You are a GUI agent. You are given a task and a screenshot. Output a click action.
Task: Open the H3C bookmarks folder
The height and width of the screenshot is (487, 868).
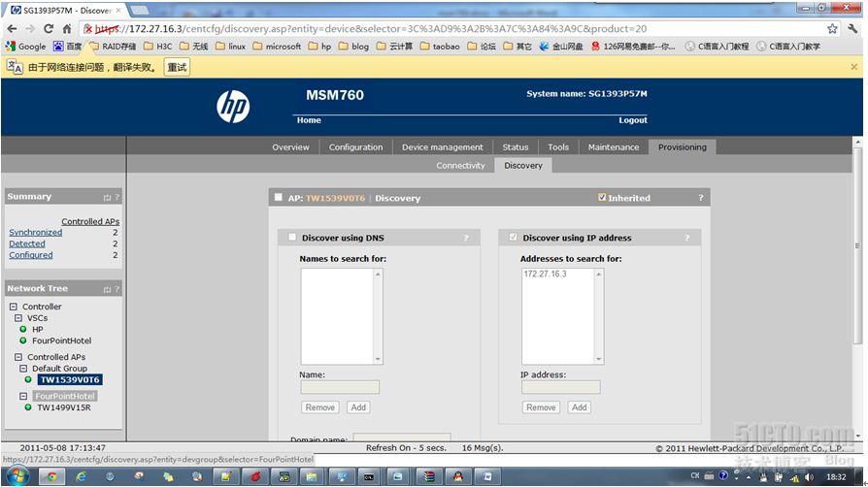pos(157,47)
